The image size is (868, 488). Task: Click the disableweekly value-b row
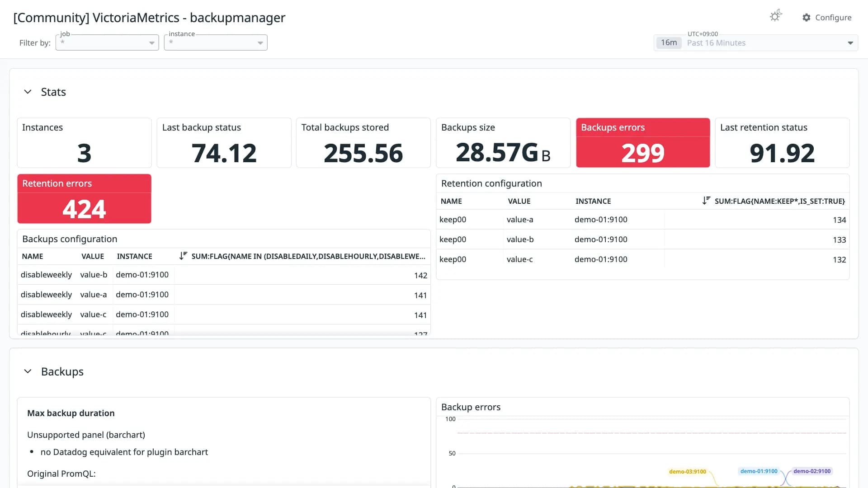click(x=224, y=275)
